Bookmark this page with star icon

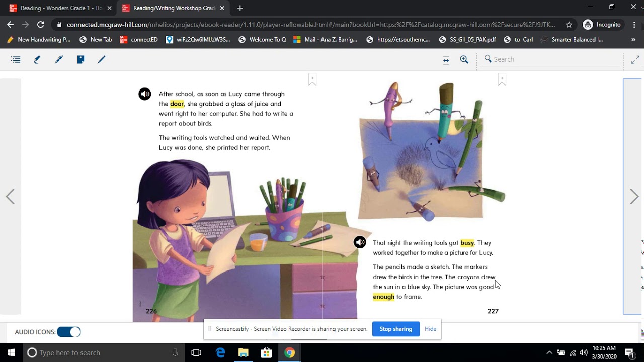569,24
